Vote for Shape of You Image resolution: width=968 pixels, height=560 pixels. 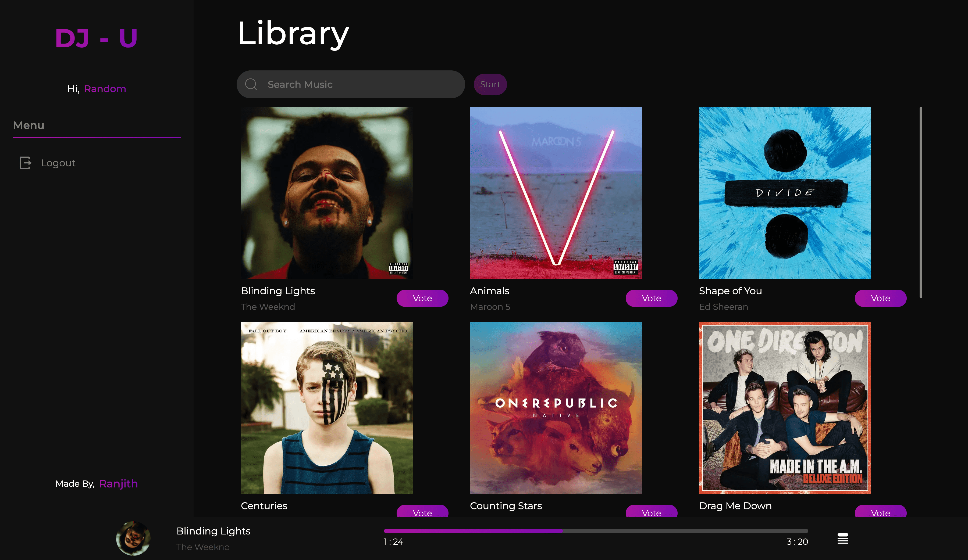[x=880, y=298]
